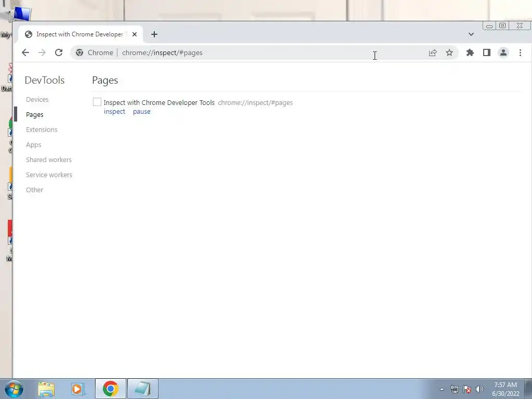This screenshot has height=399, width=532.
Task: Click the Inspect with Chrome Developer Tools title
Action: coord(159,102)
